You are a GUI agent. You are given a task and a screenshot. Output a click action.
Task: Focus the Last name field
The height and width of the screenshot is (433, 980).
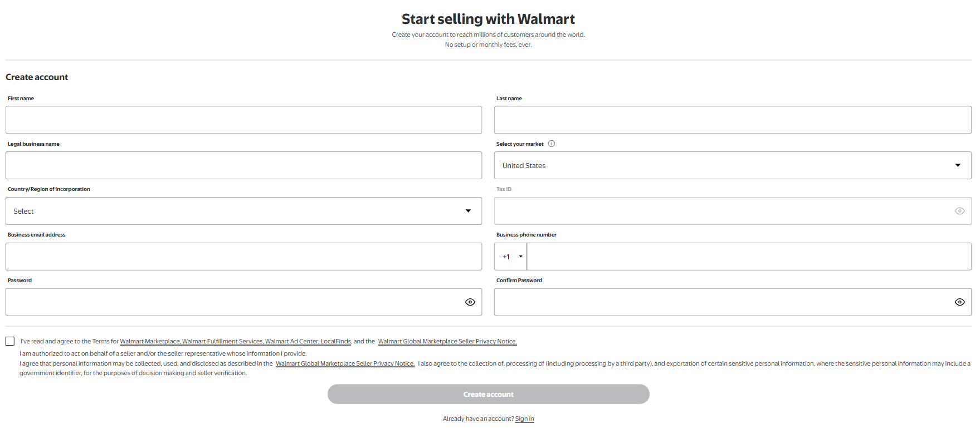[x=733, y=120]
